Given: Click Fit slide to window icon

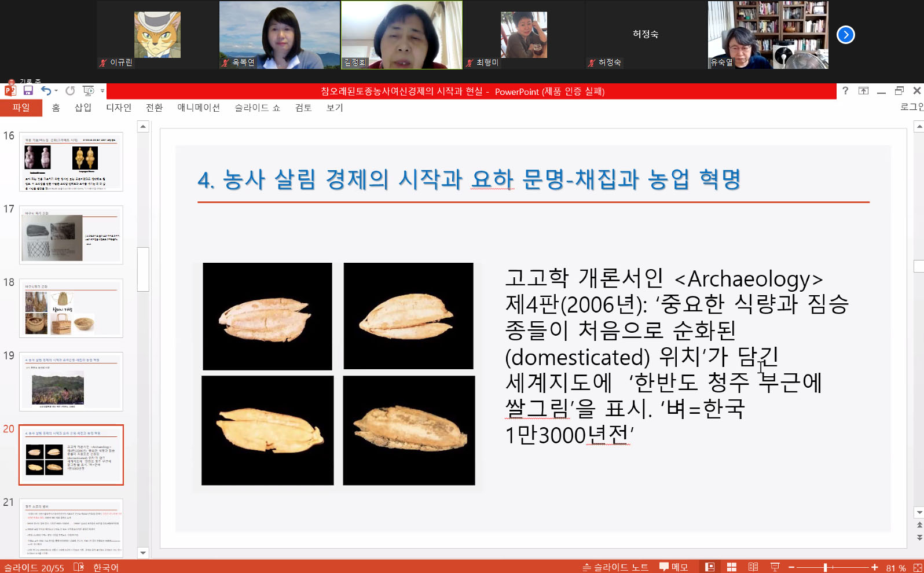Looking at the screenshot, I should pos(918,567).
